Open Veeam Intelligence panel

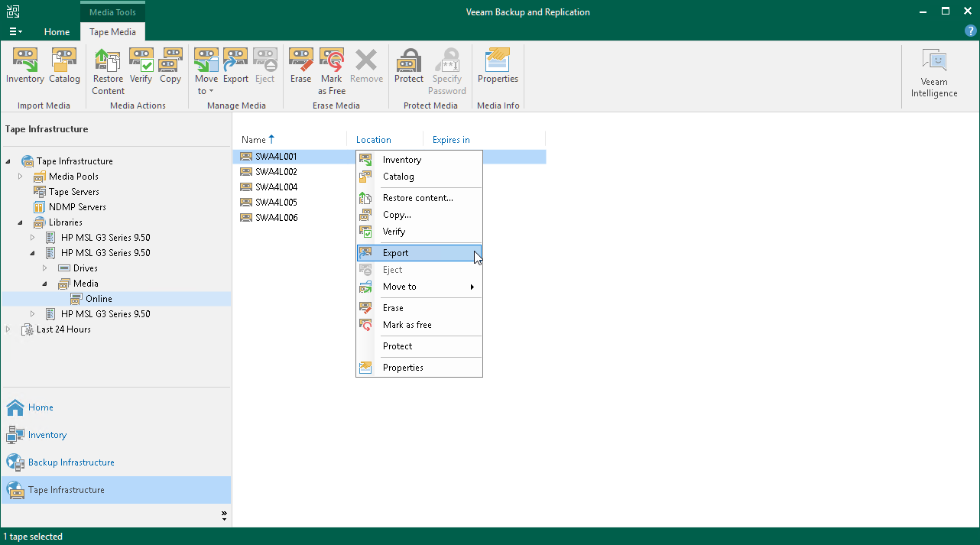934,73
